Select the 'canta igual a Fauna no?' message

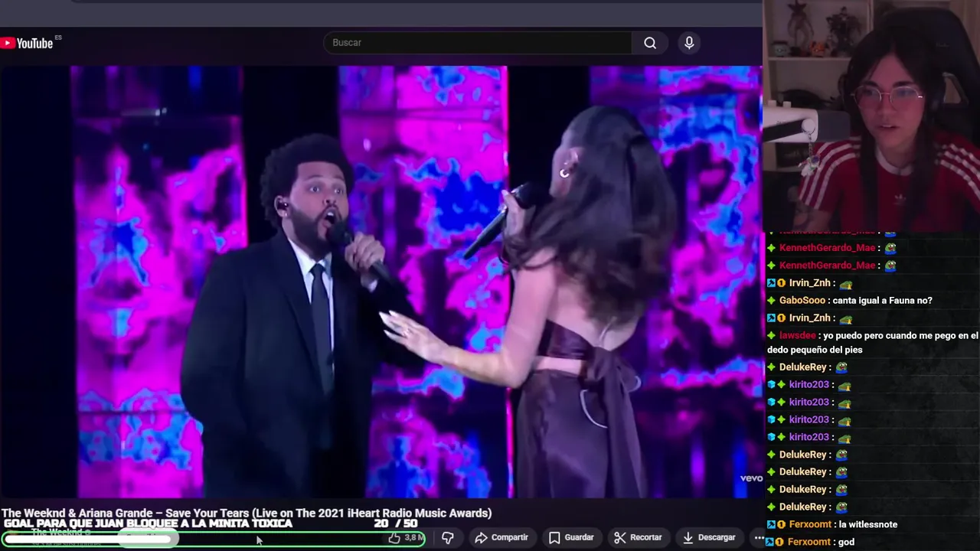[x=882, y=301]
